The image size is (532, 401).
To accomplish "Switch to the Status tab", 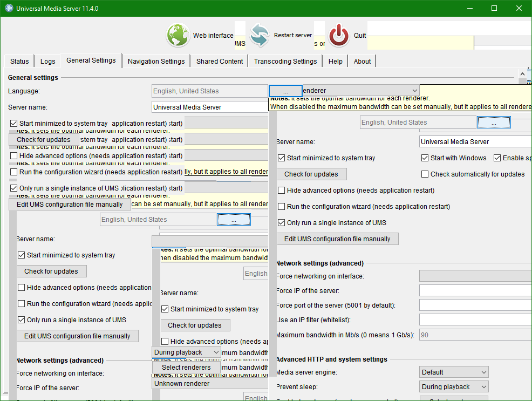I will point(19,62).
